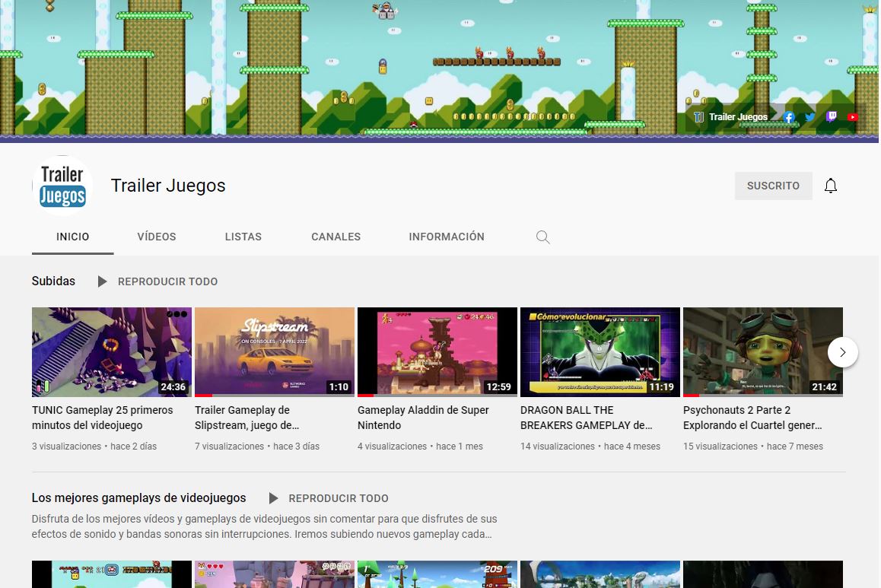Switch to the INICIO tab
Image resolution: width=881 pixels, height=588 pixels.
pyautogui.click(x=72, y=237)
